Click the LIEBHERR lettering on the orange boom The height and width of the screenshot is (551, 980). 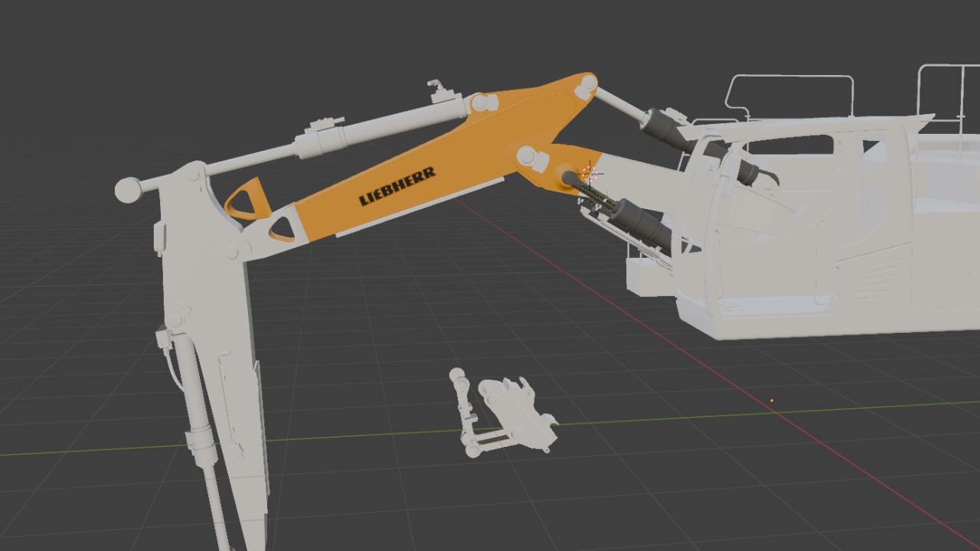397,185
